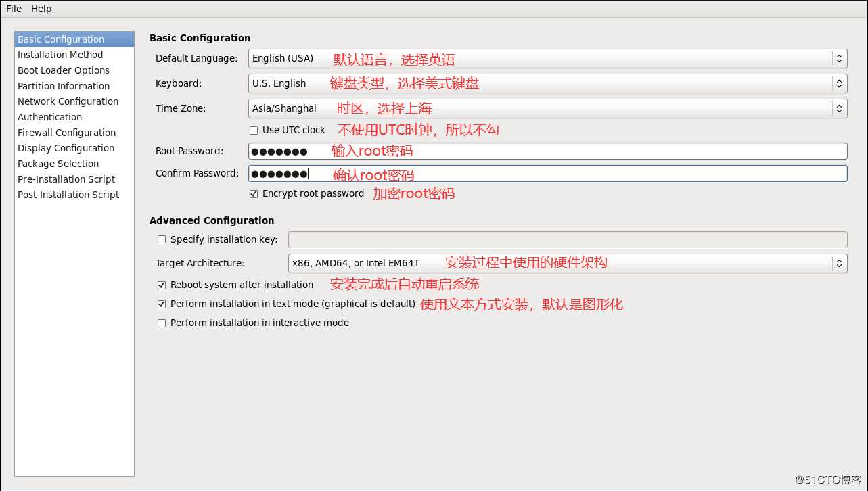Click the Advanced Configuration heading
868x491 pixels.
[x=212, y=220]
